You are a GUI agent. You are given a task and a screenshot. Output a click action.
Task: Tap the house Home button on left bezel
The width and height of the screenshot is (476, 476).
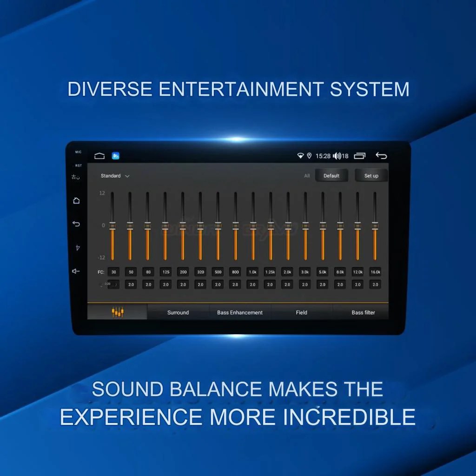[76, 200]
